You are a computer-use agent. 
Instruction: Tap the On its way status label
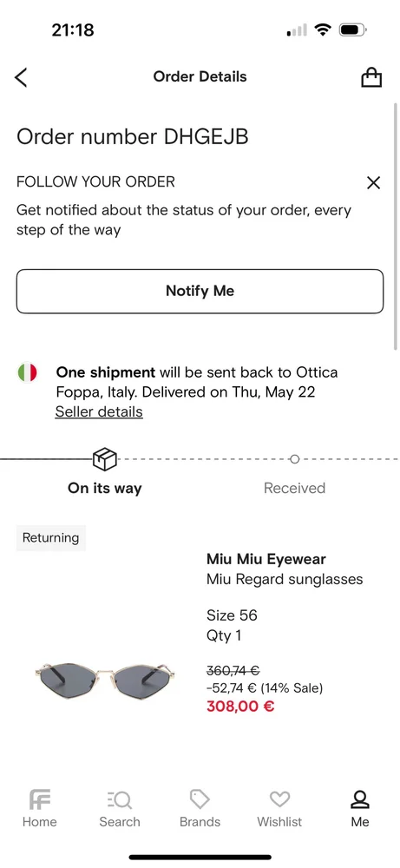[x=105, y=488]
